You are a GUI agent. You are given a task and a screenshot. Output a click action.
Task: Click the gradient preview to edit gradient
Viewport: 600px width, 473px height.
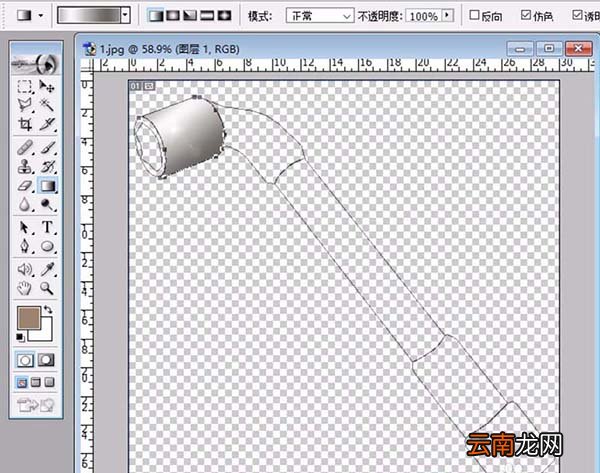tap(89, 16)
